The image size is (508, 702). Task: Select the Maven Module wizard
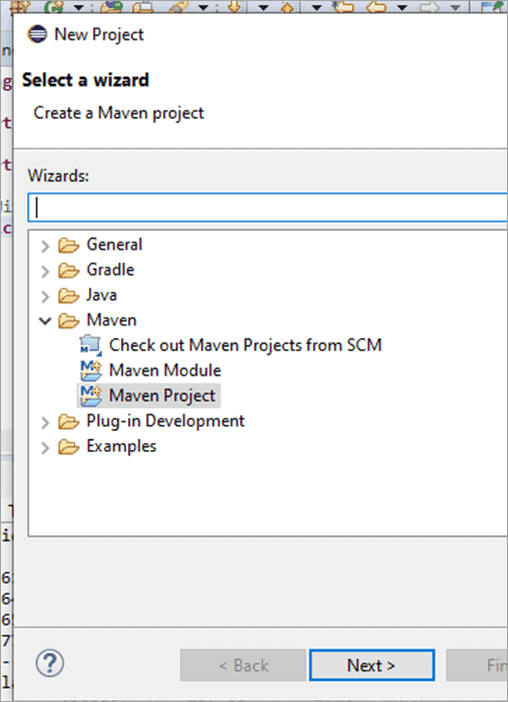click(165, 370)
